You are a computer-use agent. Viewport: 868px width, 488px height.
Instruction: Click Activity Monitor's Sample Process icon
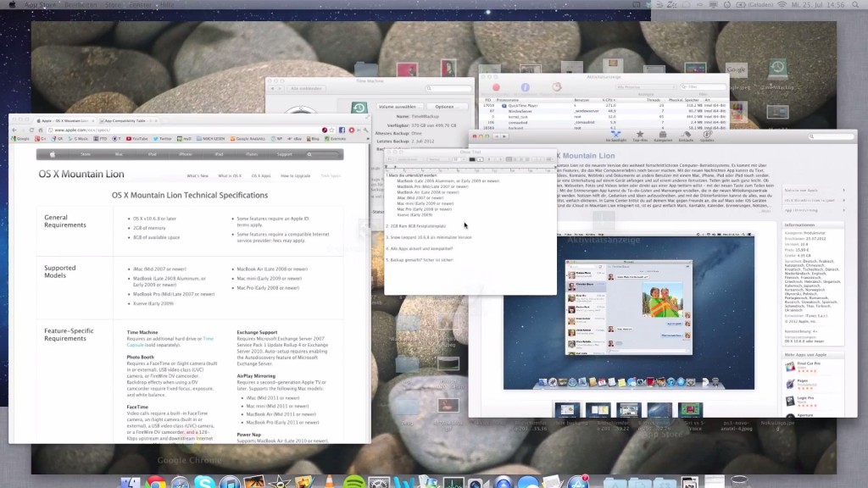(556, 87)
